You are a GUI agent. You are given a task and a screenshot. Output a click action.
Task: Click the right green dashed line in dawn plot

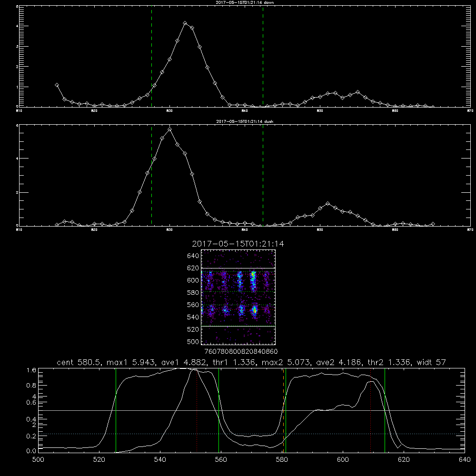263,56
